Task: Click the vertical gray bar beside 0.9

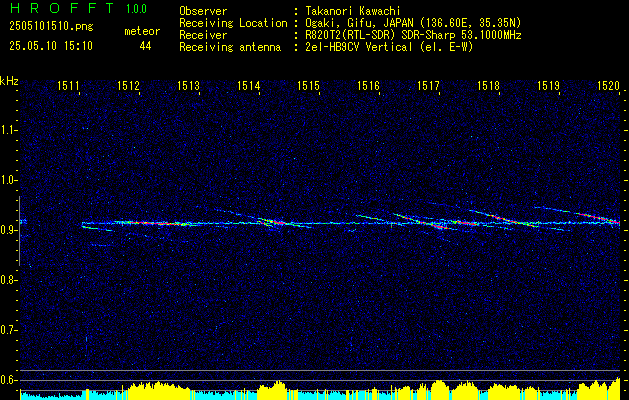Action: click(19, 231)
